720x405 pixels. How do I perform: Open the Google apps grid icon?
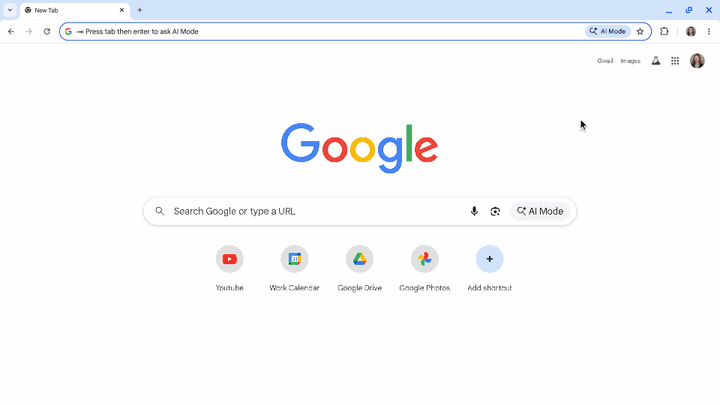click(675, 61)
